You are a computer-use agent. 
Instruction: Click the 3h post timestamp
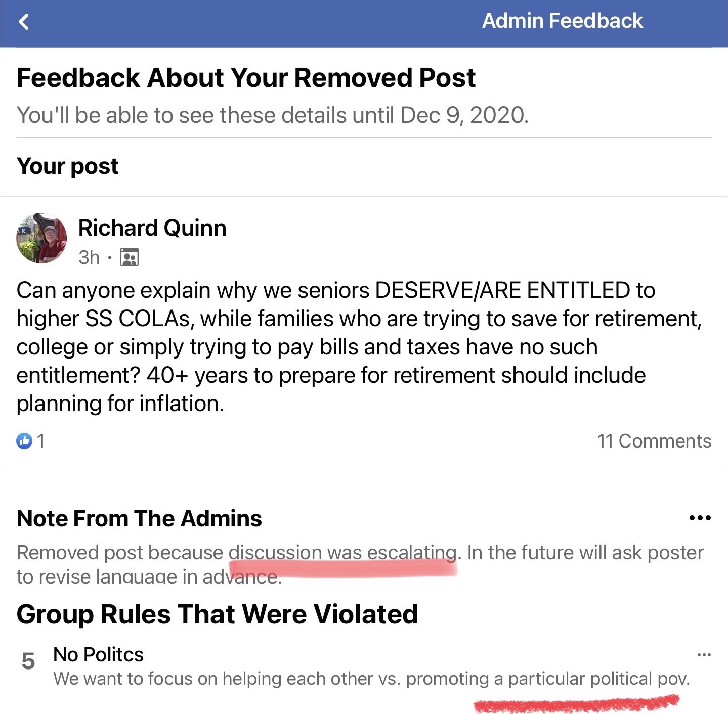click(89, 257)
